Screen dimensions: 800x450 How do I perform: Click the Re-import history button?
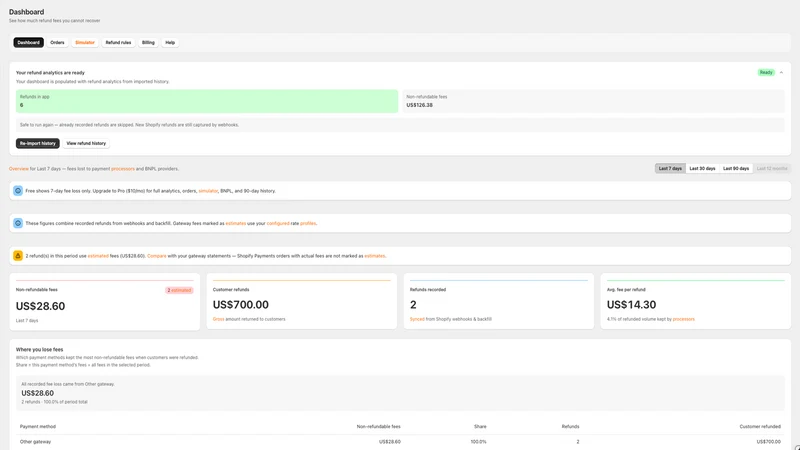[38, 143]
